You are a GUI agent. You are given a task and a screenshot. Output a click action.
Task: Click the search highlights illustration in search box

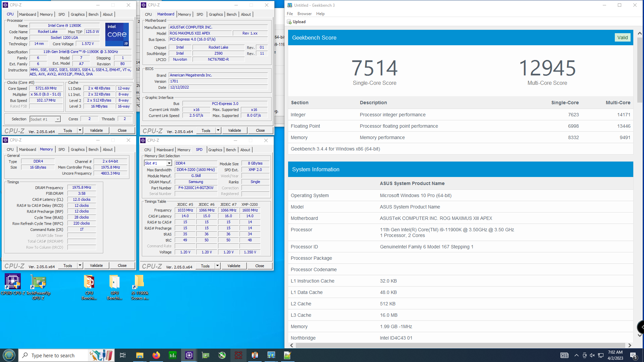coord(101,355)
